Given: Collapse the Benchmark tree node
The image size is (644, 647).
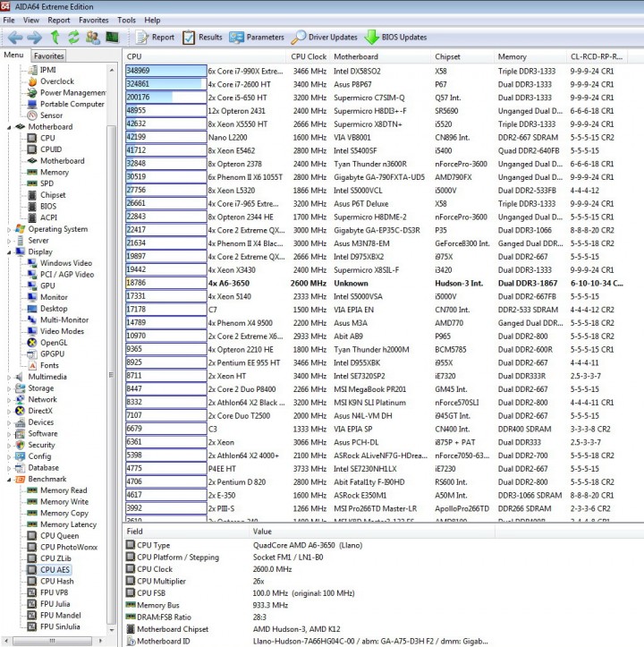Looking at the screenshot, I should 9,480.
